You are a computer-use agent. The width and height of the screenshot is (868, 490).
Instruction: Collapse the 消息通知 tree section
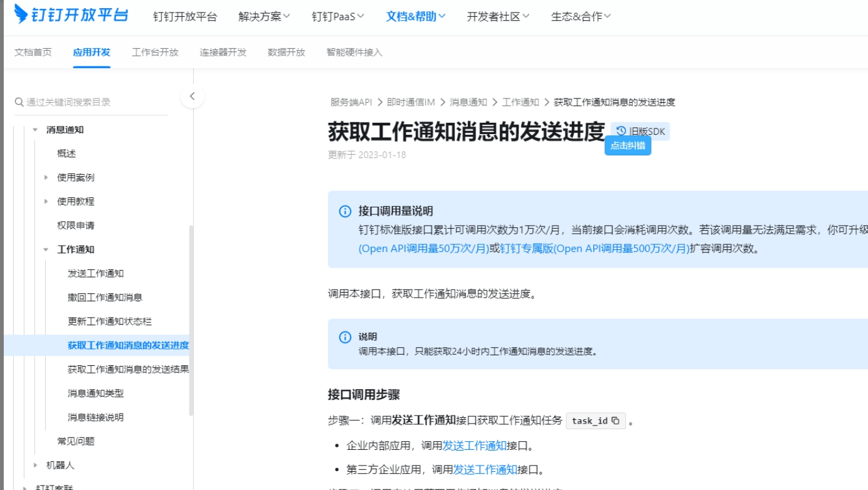coord(35,130)
